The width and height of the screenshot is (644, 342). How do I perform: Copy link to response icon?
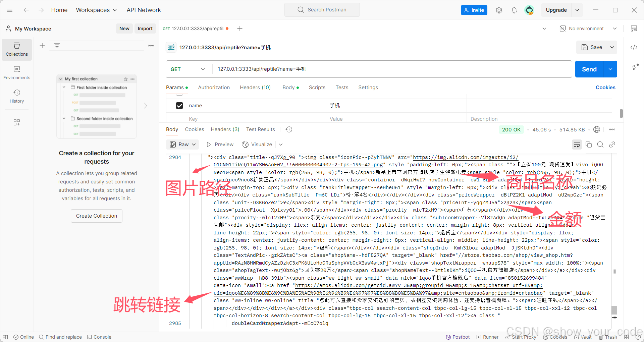point(612,145)
